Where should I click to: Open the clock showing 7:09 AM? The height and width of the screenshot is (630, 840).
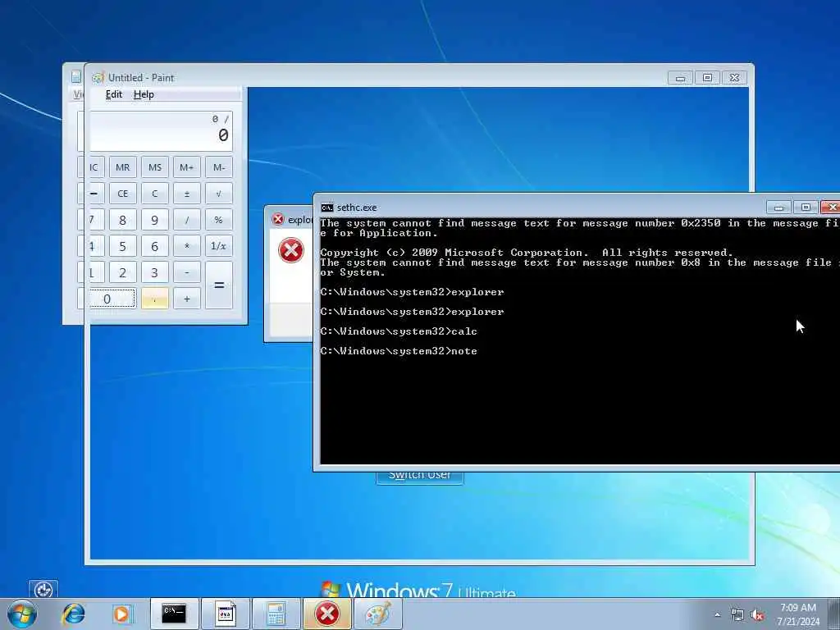pyautogui.click(x=798, y=614)
